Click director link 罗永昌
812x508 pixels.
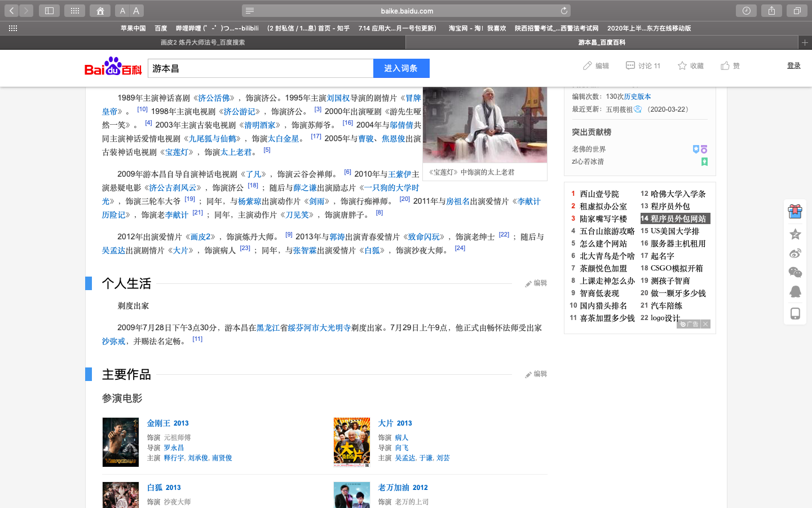[x=174, y=448]
